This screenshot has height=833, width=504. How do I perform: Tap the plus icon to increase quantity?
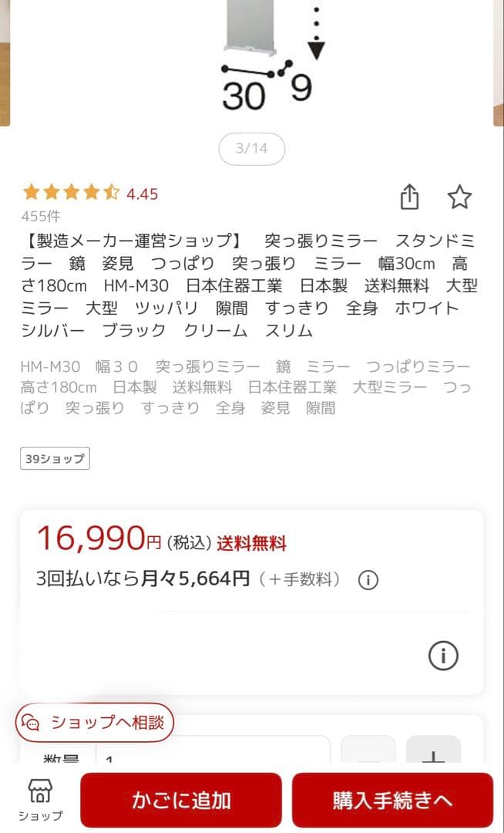434,760
